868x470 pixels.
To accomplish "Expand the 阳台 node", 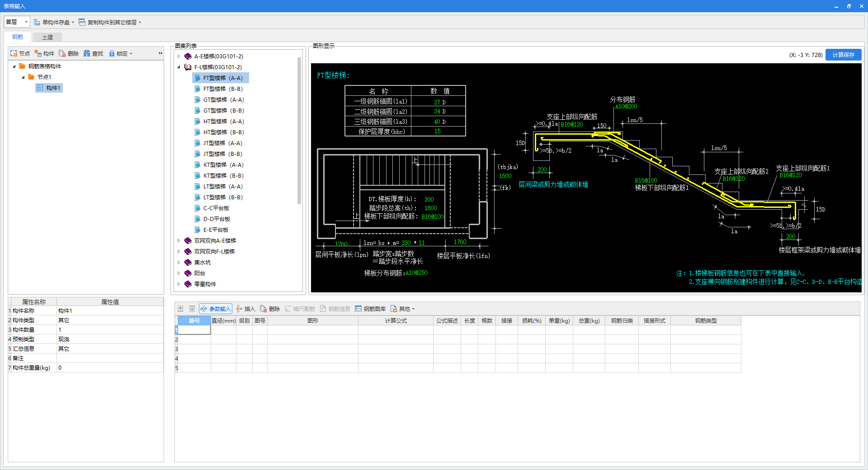I will tap(179, 273).
